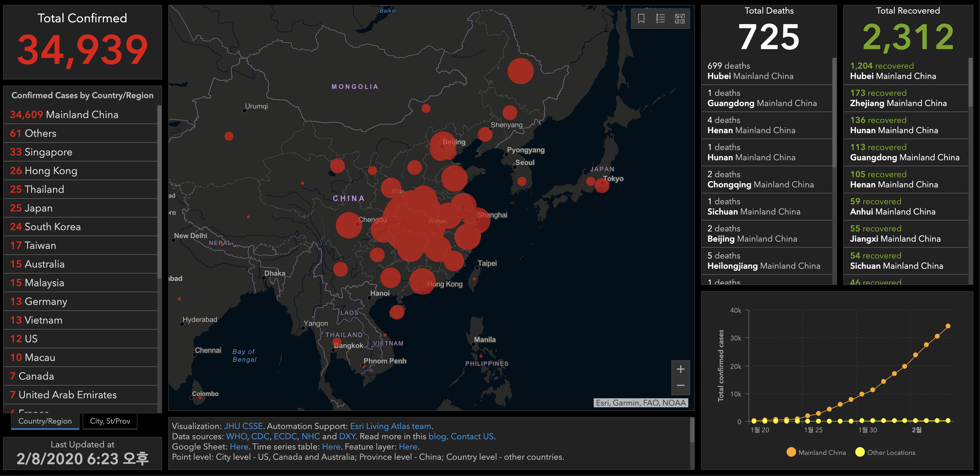This screenshot has height=476, width=980.
Task: Zoom out the map with minus button
Action: pyautogui.click(x=680, y=386)
